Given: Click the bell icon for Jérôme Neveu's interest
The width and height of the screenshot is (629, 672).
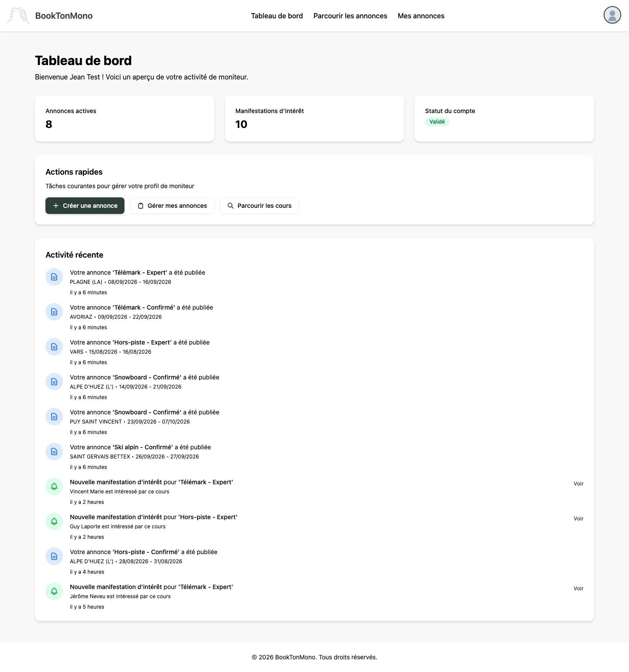Looking at the screenshot, I should tap(54, 591).
